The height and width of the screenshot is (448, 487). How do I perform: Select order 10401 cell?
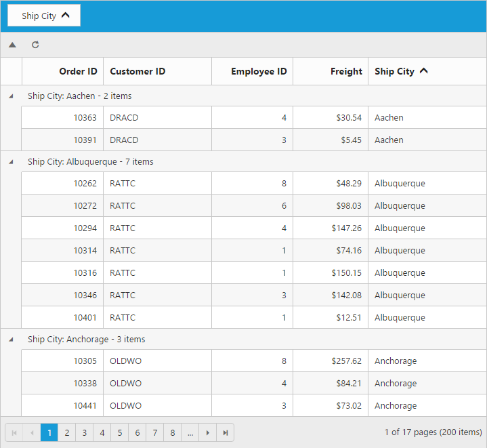point(62,318)
